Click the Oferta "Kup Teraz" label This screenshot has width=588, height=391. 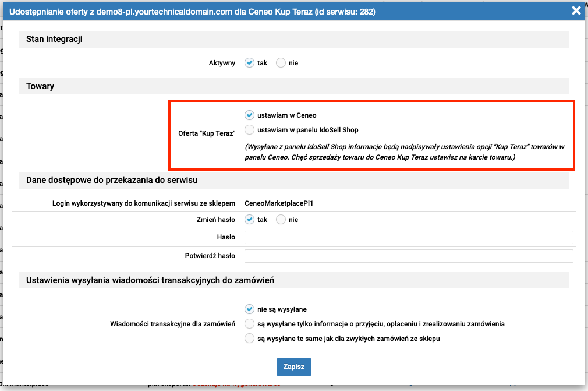[x=207, y=133]
